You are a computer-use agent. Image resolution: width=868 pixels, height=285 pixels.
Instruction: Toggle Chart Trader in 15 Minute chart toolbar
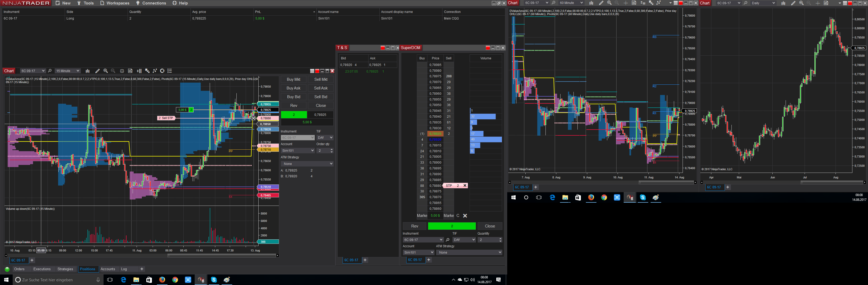tap(139, 71)
